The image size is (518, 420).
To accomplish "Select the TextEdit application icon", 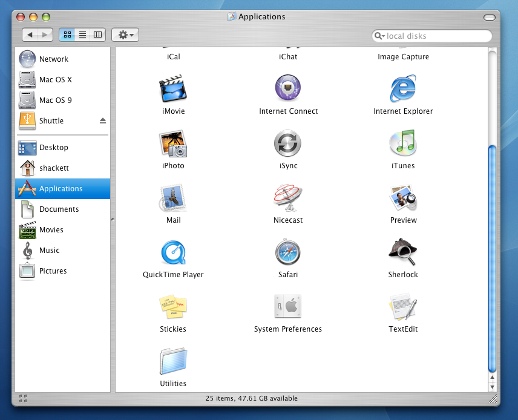I will click(403, 306).
